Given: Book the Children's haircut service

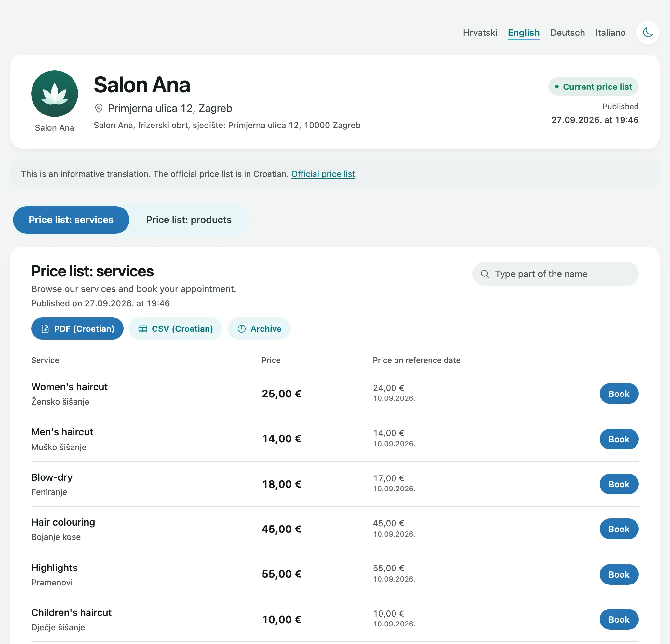Looking at the screenshot, I should click(619, 619).
